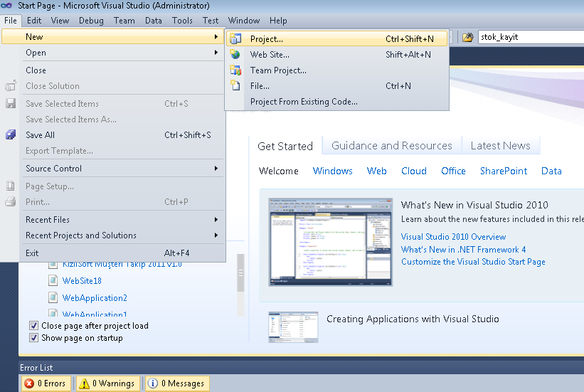This screenshot has height=392, width=584.
Task: Click the stok_kayit search input field
Action: coord(531,37)
